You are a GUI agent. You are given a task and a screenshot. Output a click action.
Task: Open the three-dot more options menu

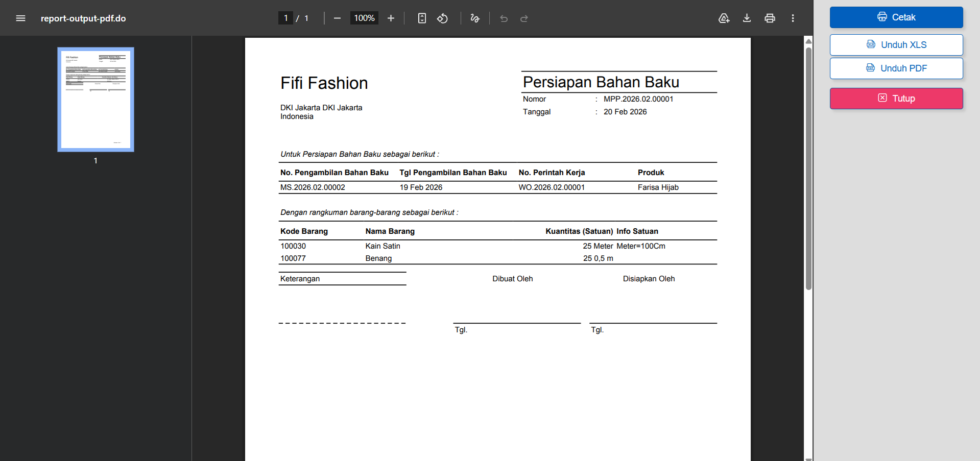point(793,18)
